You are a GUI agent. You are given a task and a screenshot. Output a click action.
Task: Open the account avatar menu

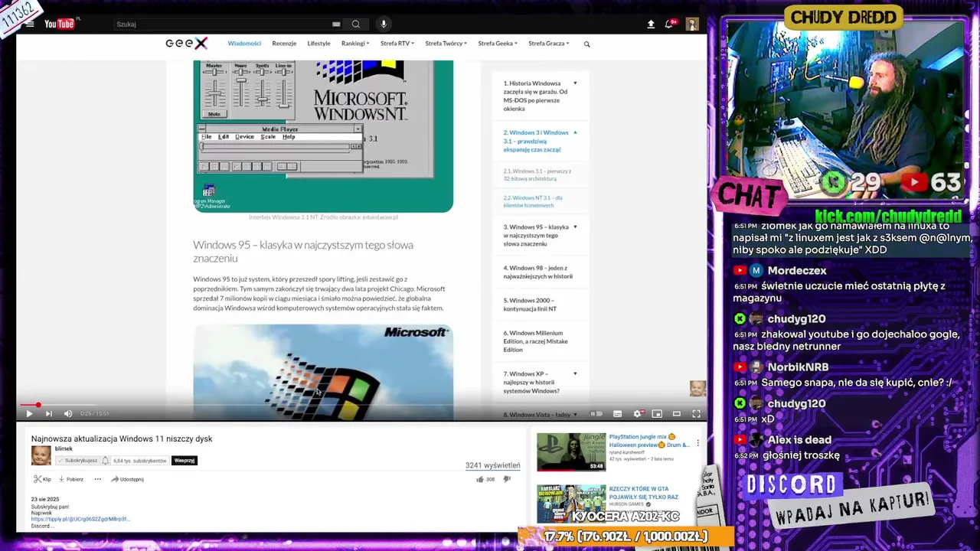[x=692, y=24]
